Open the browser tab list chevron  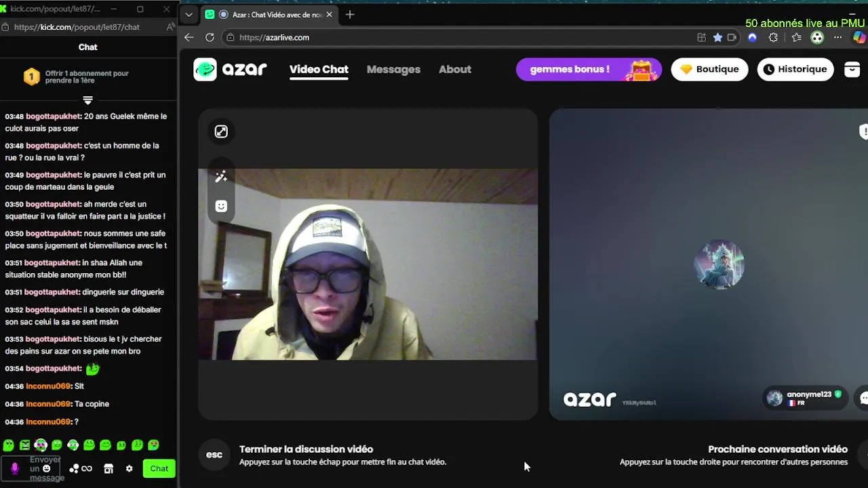pyautogui.click(x=189, y=14)
